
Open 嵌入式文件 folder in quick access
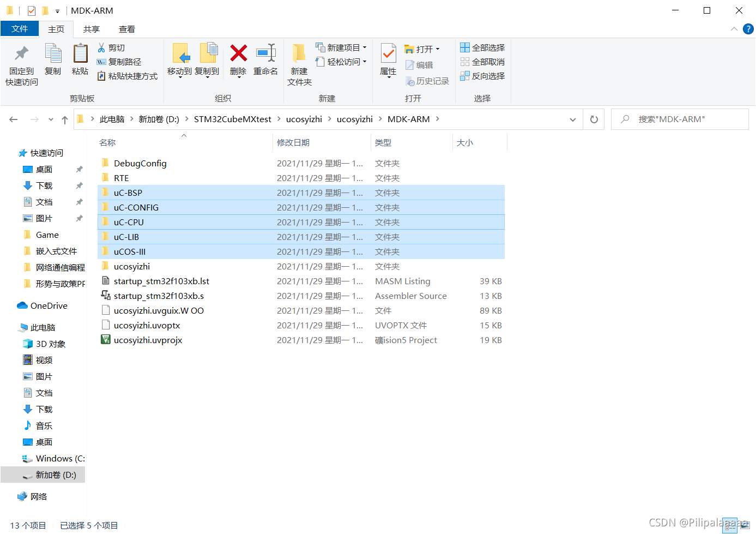pyautogui.click(x=56, y=251)
